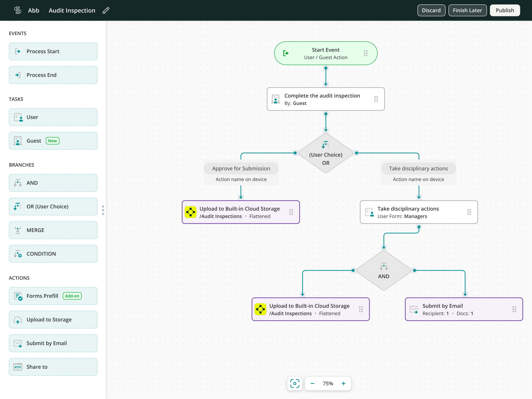Select the Process Start event icon
Screen dimensions: 532x399
(18, 51)
